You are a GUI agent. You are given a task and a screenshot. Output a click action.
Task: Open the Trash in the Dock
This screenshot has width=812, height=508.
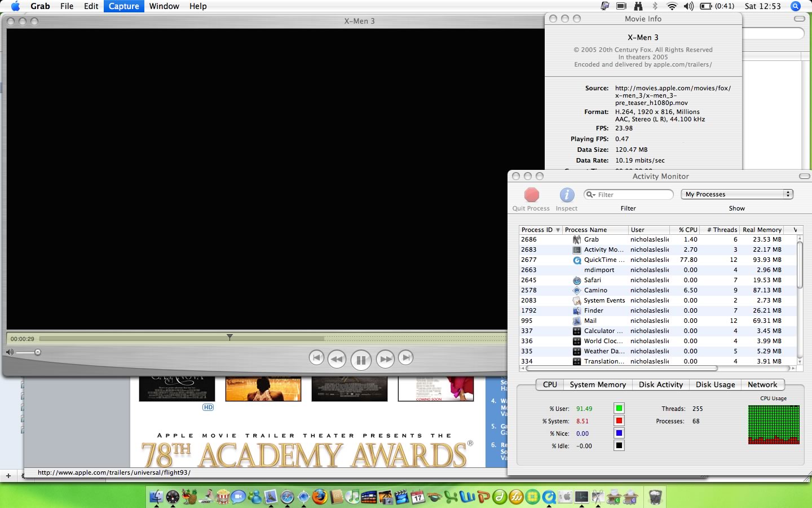pos(656,497)
